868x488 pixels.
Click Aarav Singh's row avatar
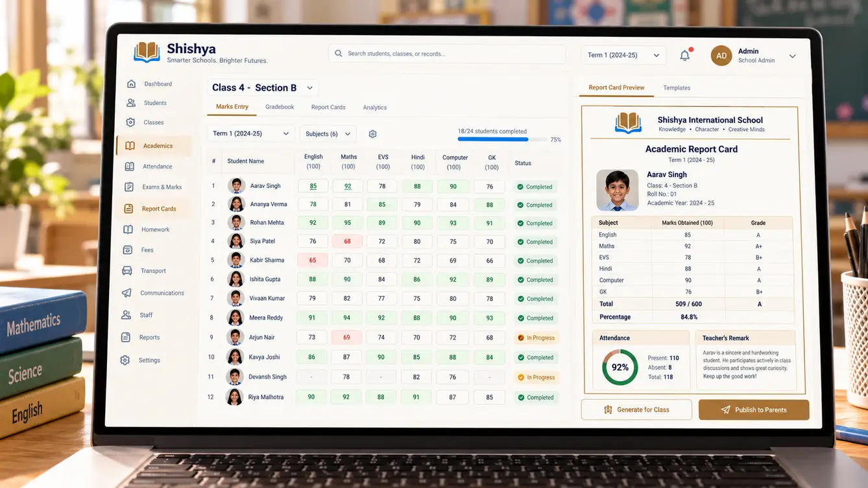point(237,185)
